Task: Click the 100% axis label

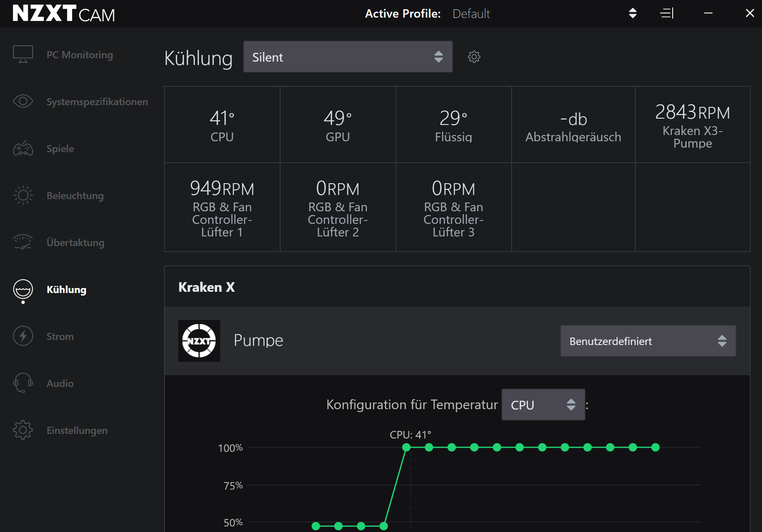Action: pyautogui.click(x=230, y=448)
